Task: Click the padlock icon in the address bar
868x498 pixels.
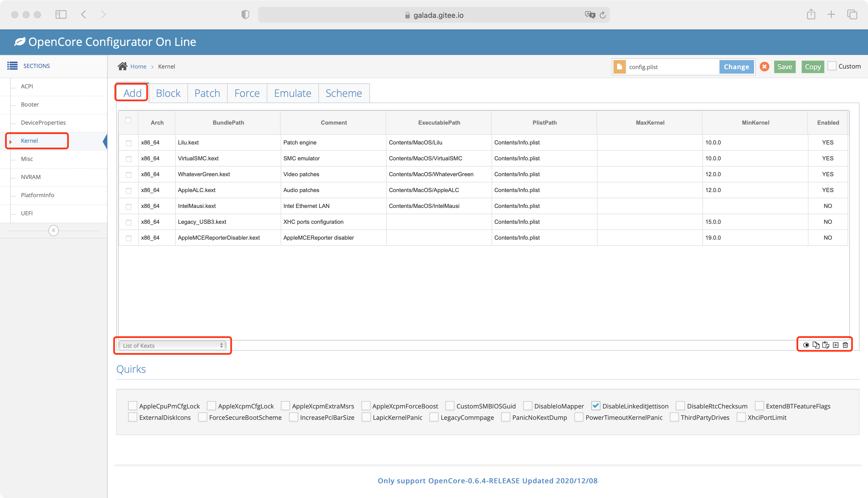Action: click(x=407, y=15)
